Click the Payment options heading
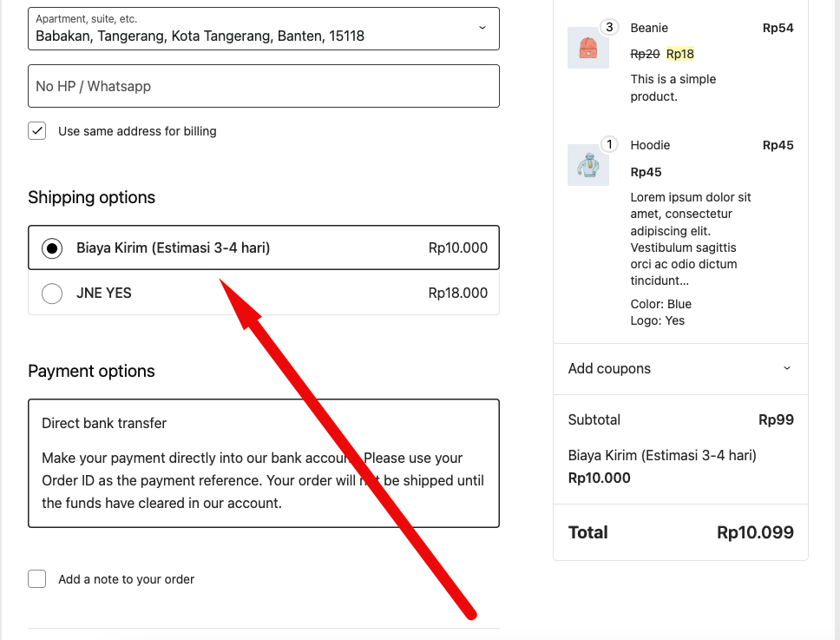840x640 pixels. pos(91,371)
